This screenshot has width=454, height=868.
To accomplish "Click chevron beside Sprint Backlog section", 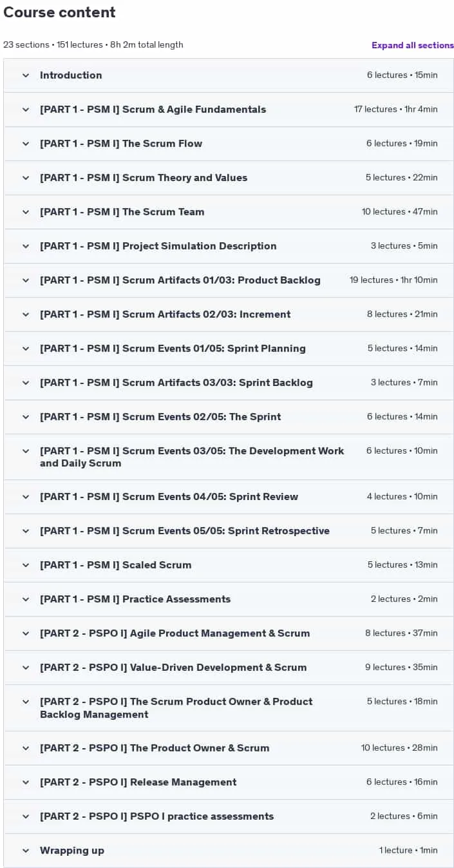I will (26, 383).
